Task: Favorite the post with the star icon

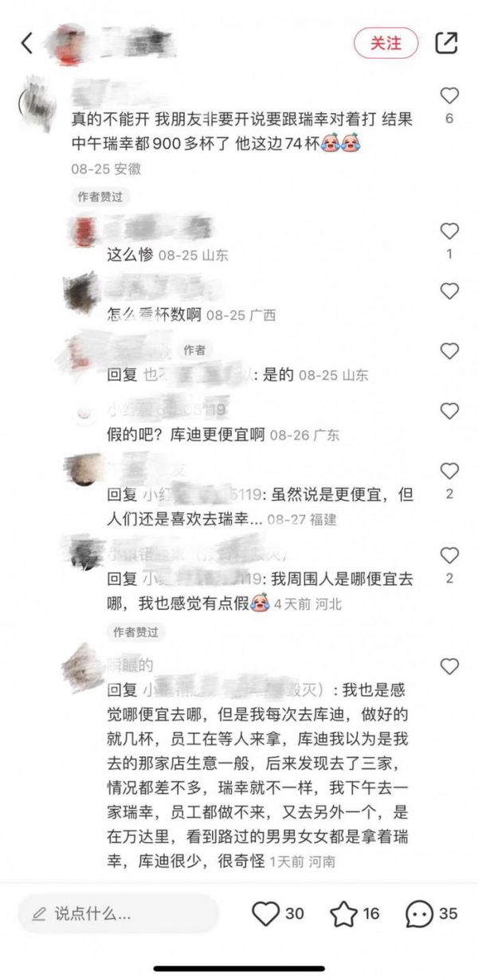Action: 343,913
